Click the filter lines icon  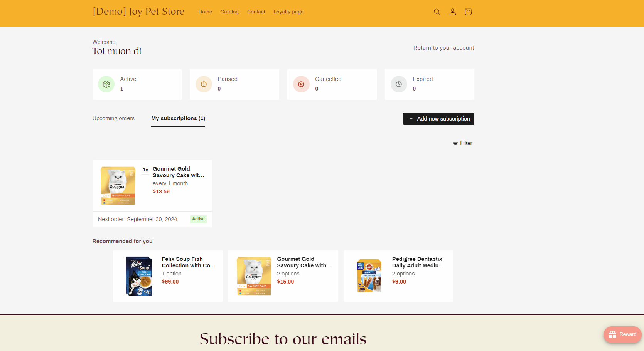(455, 143)
